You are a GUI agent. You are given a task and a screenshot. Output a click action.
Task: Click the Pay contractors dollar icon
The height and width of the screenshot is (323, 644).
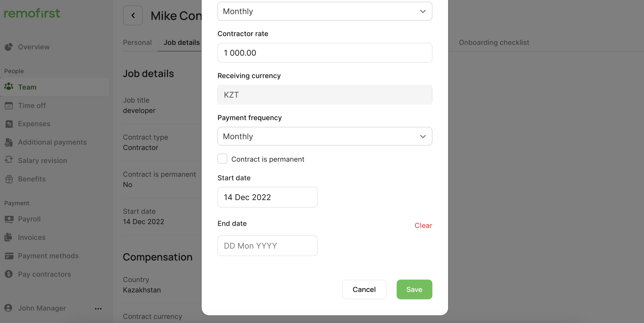(x=9, y=274)
